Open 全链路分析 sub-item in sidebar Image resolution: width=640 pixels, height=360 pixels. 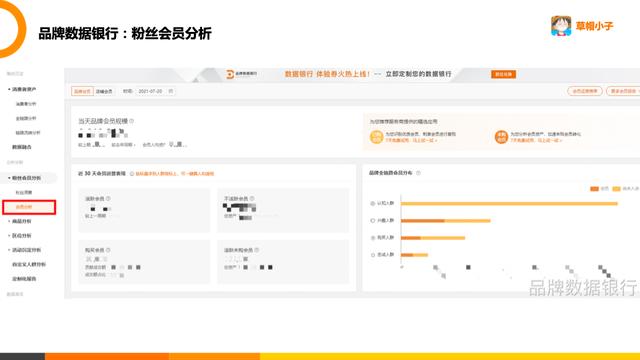pyautogui.click(x=26, y=118)
